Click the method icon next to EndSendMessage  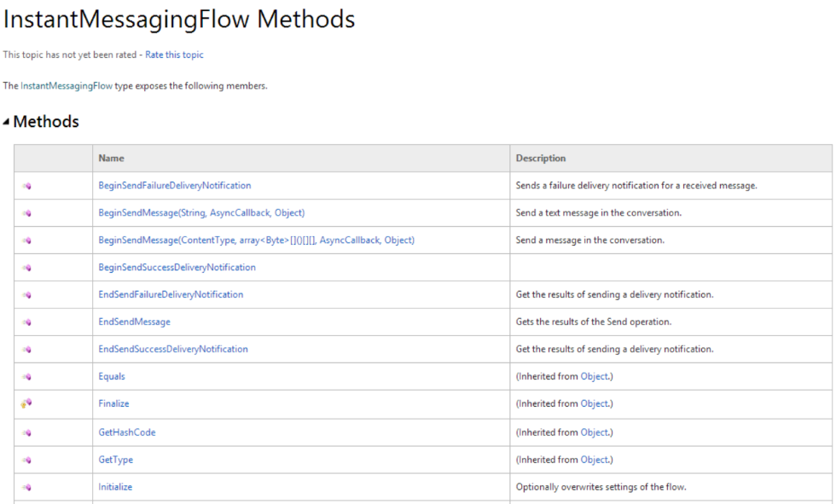tap(26, 322)
